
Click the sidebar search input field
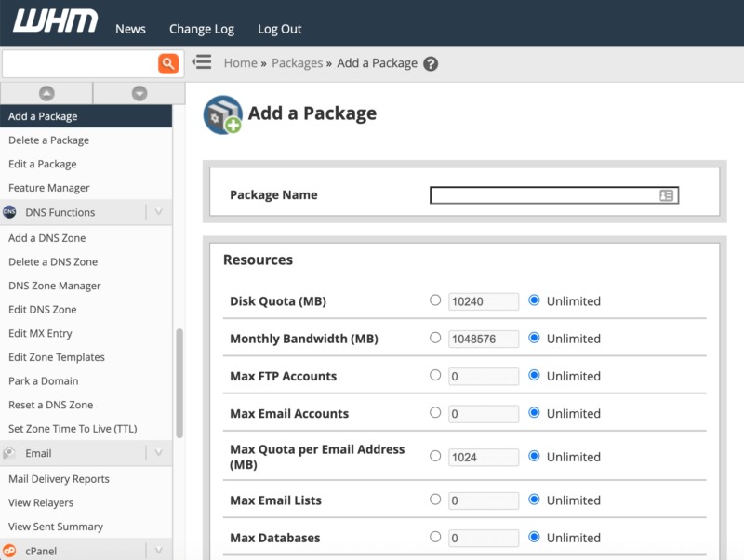79,63
